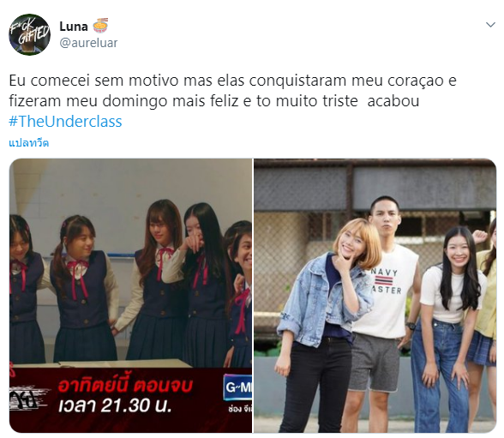Screen dimensions: 504x438
Task: Open the #TheUnderclass hashtag
Action: pos(65,122)
